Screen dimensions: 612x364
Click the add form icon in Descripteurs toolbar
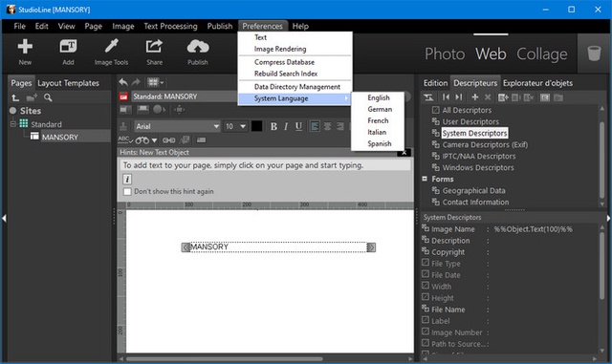pyautogui.click(x=503, y=97)
